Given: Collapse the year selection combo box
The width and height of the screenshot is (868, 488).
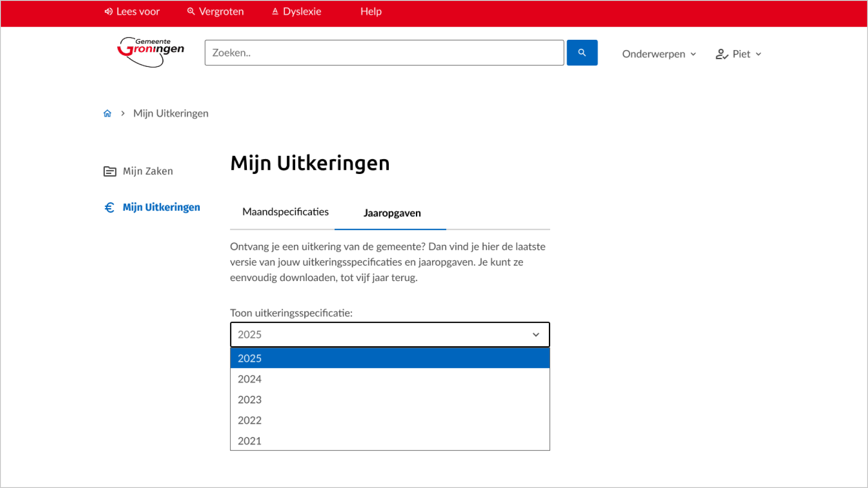Looking at the screenshot, I should tap(390, 335).
